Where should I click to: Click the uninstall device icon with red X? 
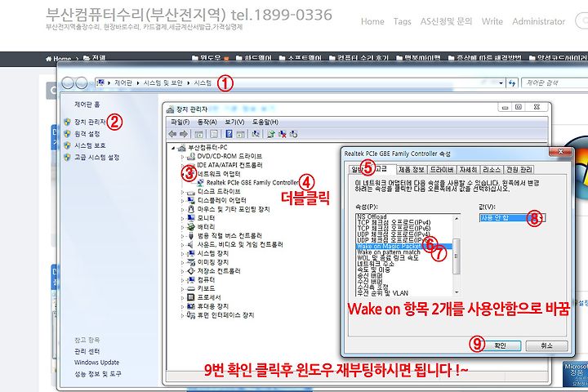(283, 134)
